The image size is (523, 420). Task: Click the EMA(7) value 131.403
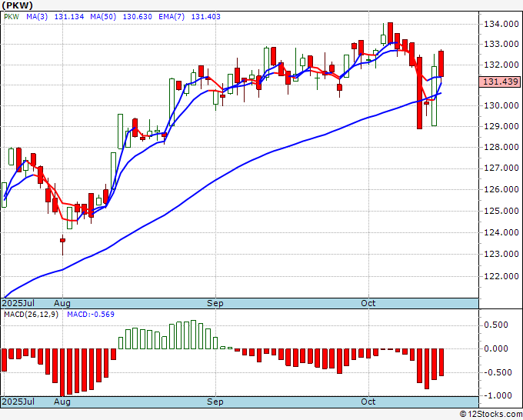206,17
